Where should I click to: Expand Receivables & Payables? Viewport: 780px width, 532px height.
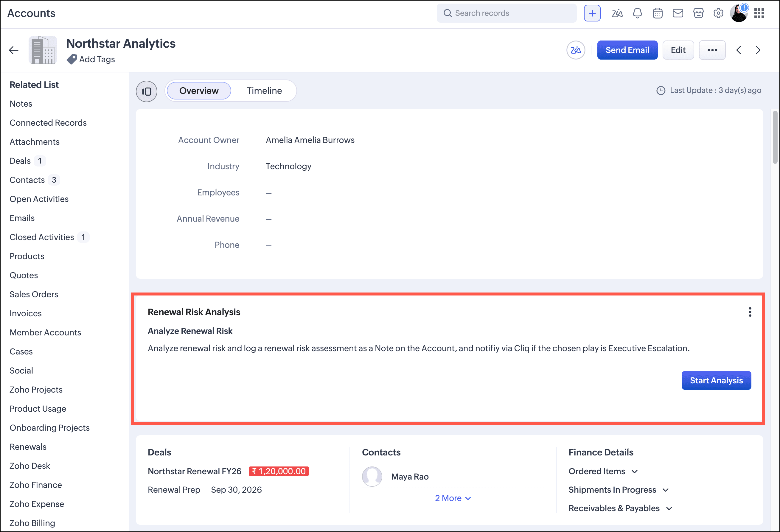(620, 508)
